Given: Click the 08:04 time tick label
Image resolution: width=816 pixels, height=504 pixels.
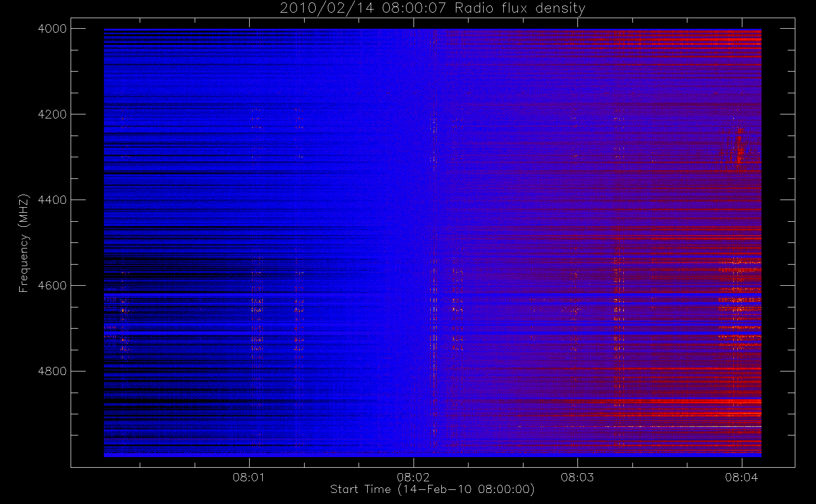Looking at the screenshot, I should point(741,477).
